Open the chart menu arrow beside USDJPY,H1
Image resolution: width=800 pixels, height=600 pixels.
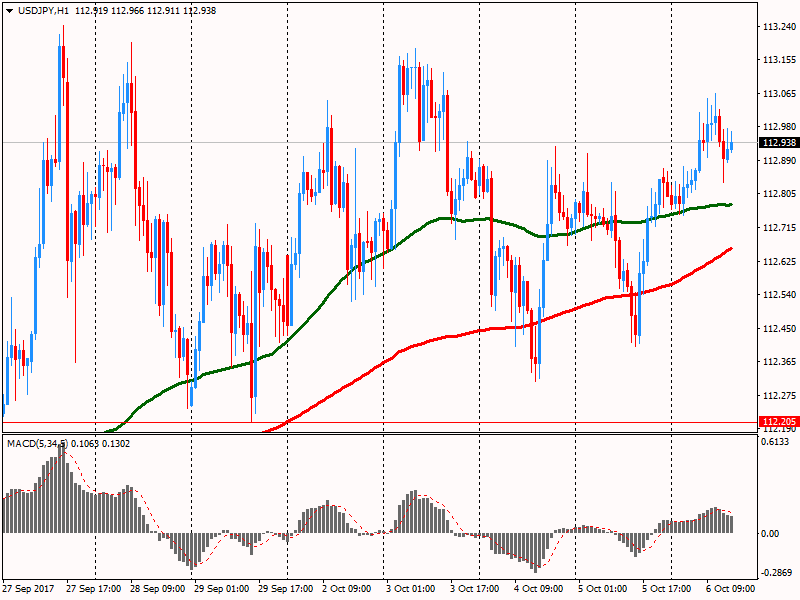[x=9, y=11]
